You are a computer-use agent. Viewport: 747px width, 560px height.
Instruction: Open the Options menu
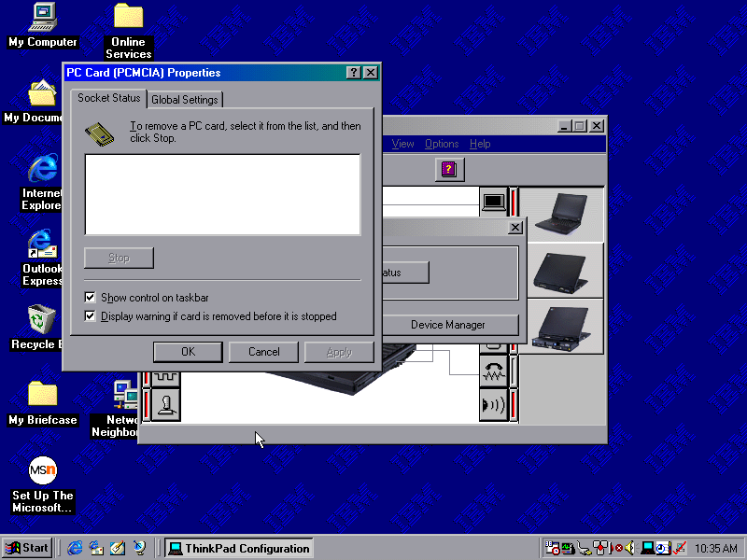[442, 144]
